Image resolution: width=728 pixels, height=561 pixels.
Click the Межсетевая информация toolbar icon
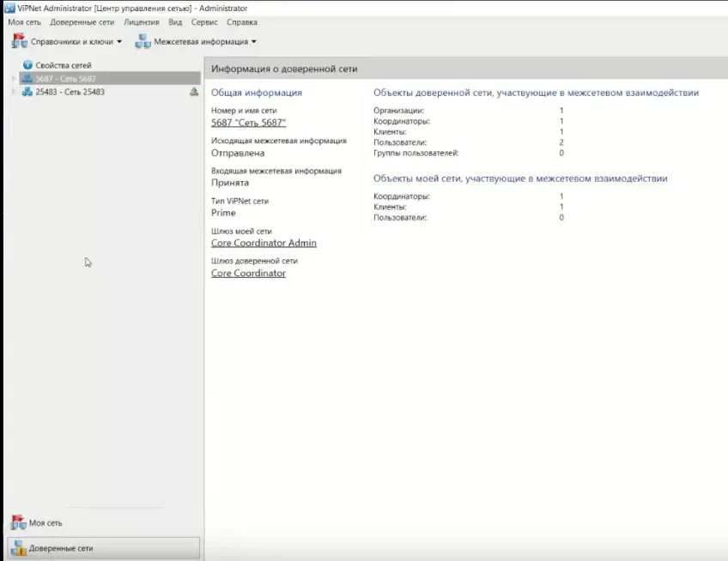[143, 41]
